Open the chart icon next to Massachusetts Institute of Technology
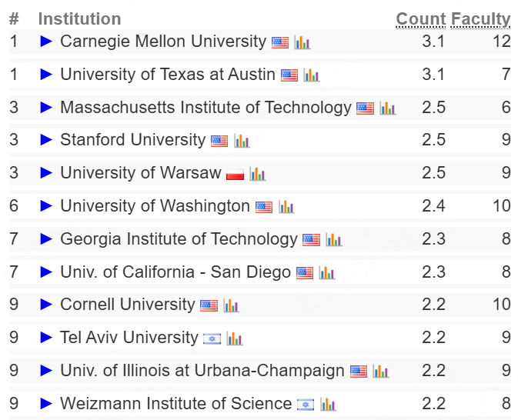The width and height of the screenshot is (518, 420). pyautogui.click(x=387, y=108)
